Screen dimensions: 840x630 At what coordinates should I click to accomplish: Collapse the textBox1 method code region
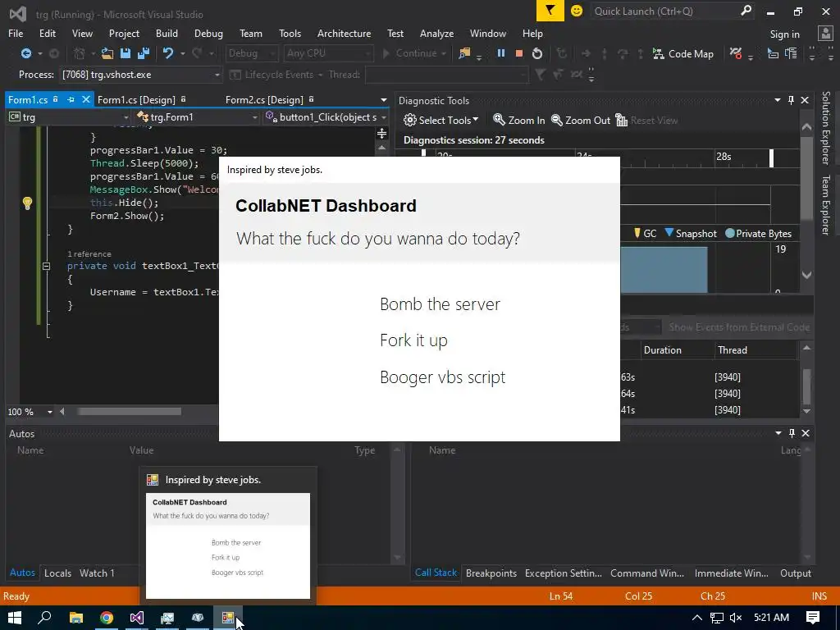[x=47, y=266]
